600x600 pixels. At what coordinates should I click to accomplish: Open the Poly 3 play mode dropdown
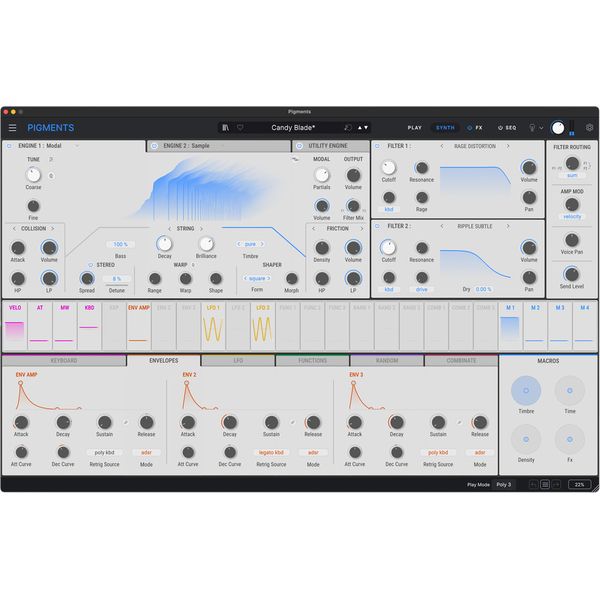coord(504,484)
